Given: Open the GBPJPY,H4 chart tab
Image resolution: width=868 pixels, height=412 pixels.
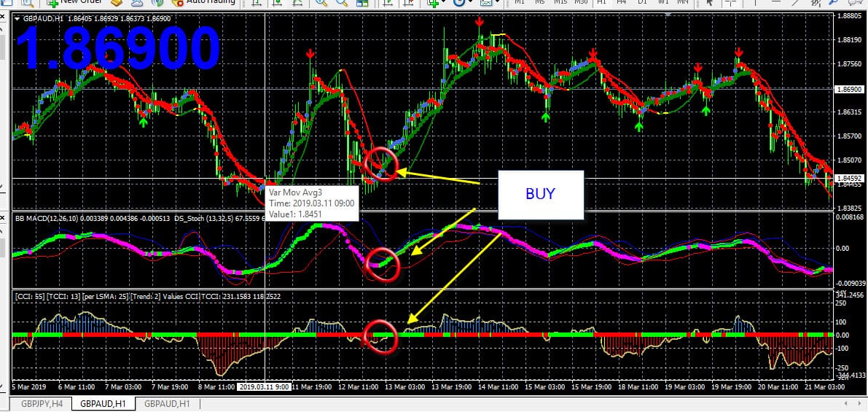Looking at the screenshot, I should pyautogui.click(x=41, y=403).
